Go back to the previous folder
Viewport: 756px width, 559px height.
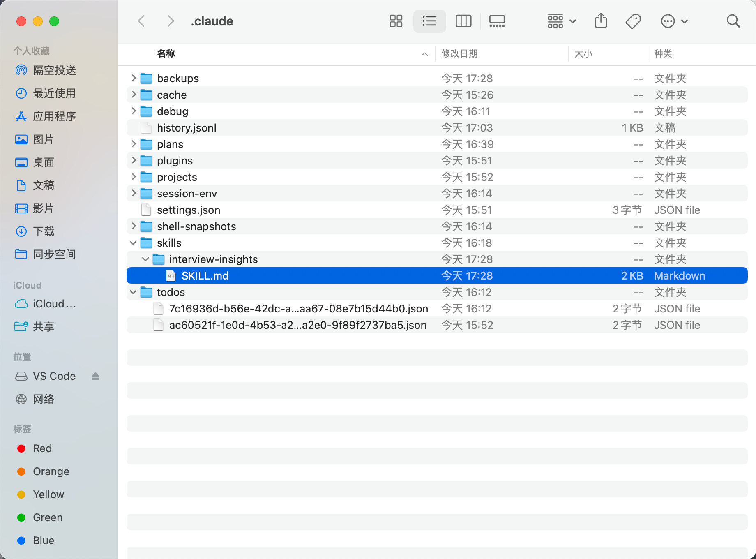tap(141, 21)
